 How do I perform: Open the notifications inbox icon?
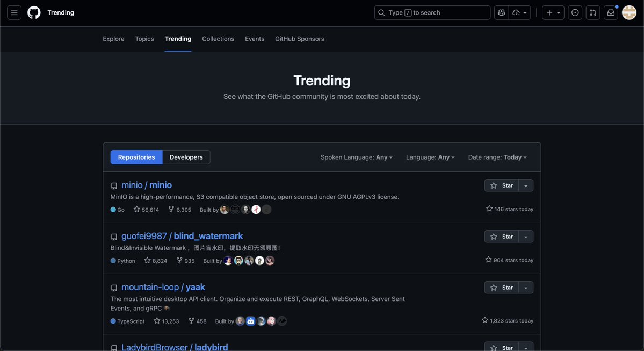coord(611,13)
